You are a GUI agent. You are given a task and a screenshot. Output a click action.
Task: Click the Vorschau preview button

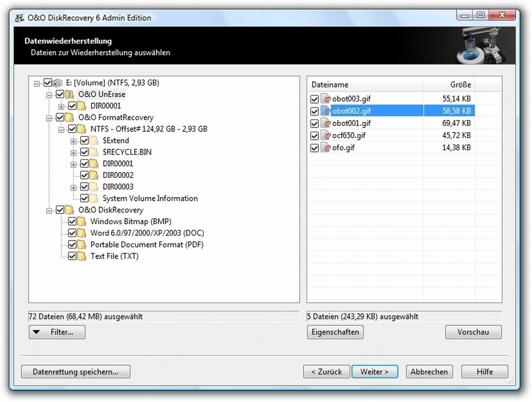point(474,332)
